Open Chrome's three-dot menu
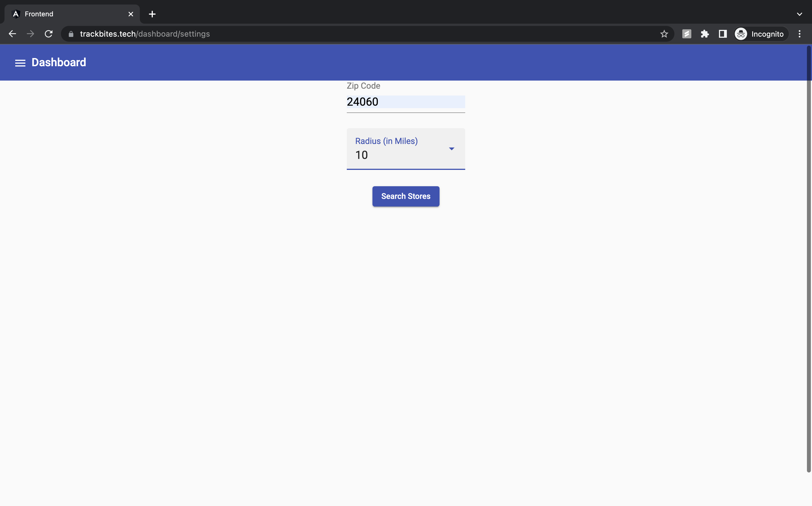This screenshot has width=812, height=506. (x=799, y=34)
